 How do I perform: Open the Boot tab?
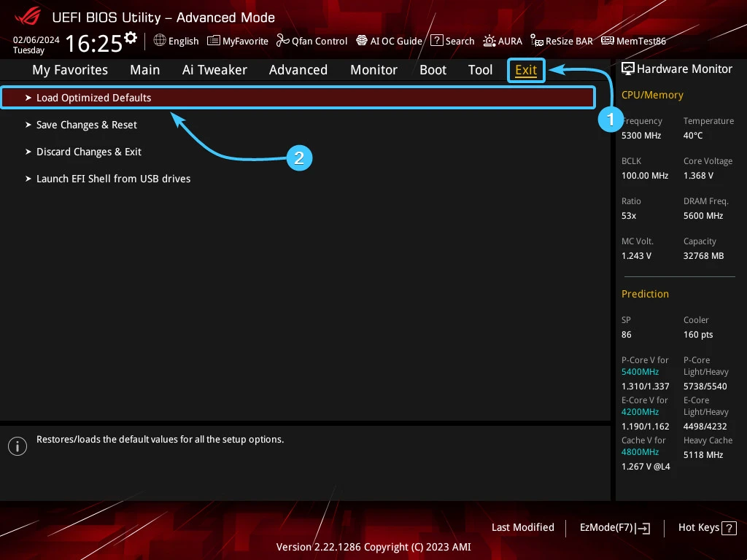433,70
